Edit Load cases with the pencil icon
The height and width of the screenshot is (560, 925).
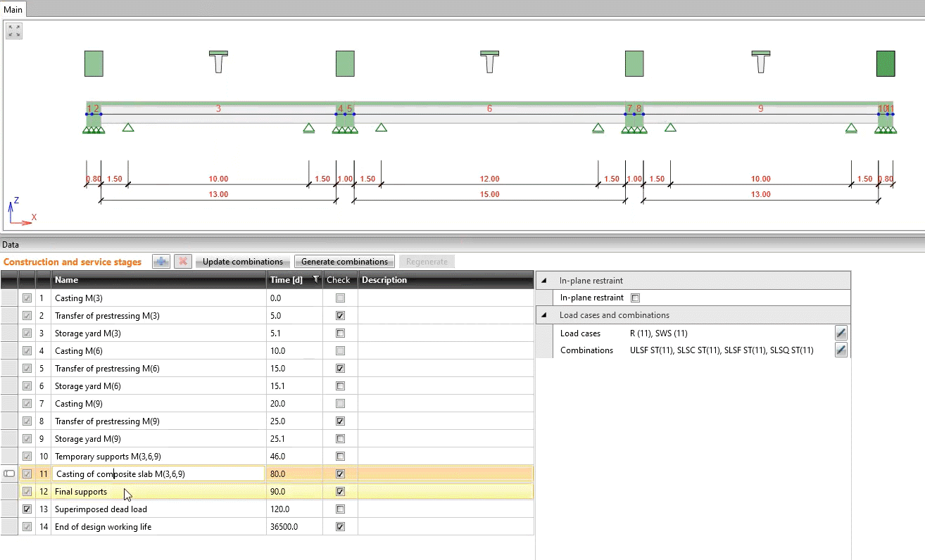click(841, 333)
